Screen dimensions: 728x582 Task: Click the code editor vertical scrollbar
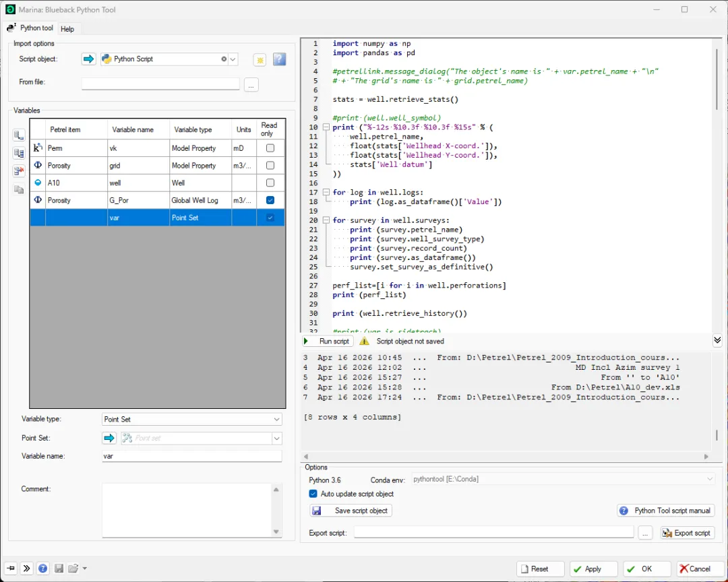[x=717, y=79]
